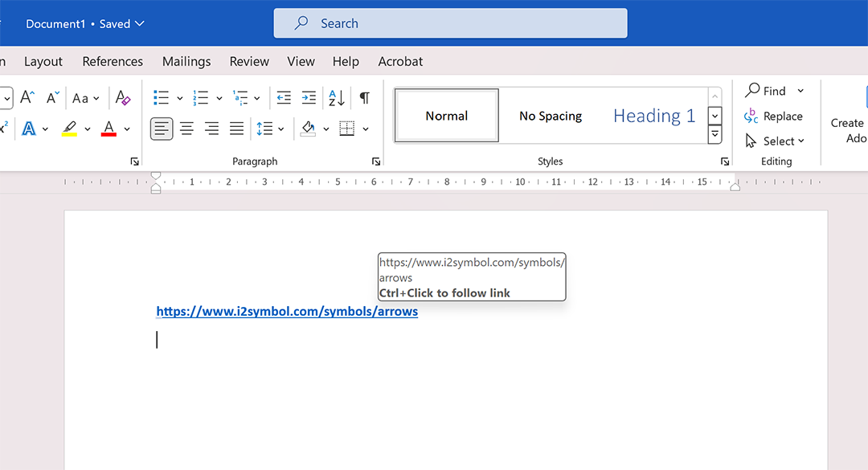Open the Font dialog launcher
The image size is (868, 470).
[134, 161]
